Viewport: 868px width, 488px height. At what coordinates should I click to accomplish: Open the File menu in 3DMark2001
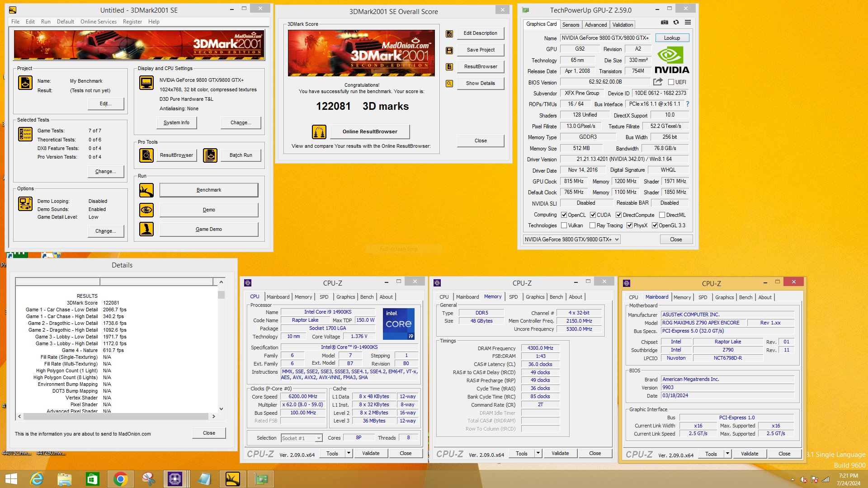click(15, 22)
